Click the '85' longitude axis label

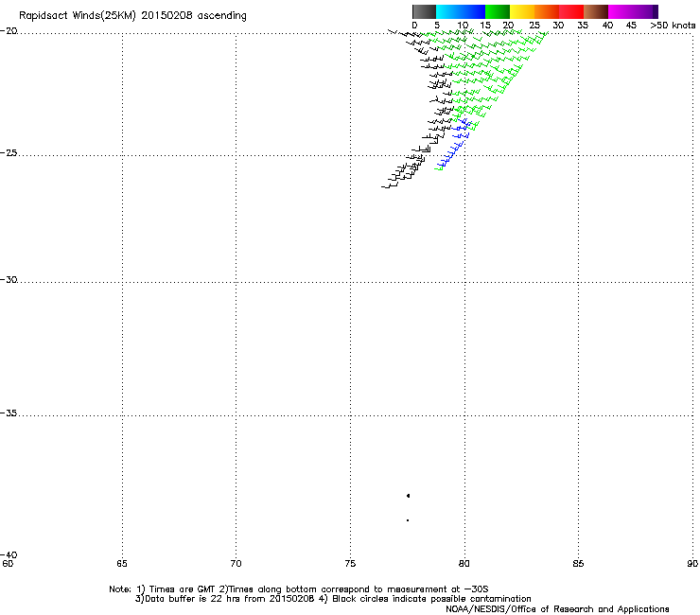click(x=578, y=564)
